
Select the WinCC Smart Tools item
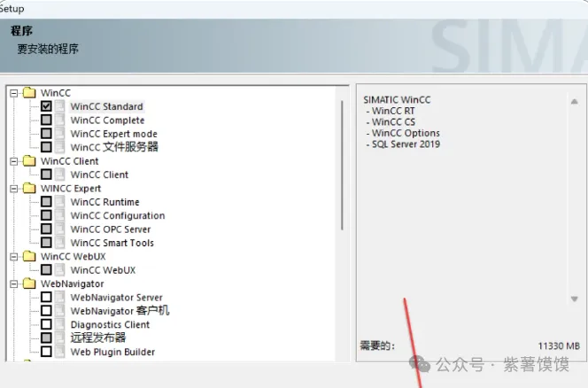[x=112, y=243]
